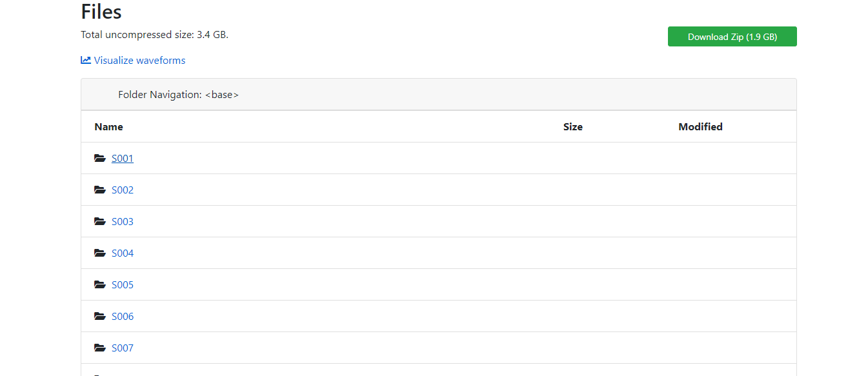Open the S004 folder link

pos(123,253)
